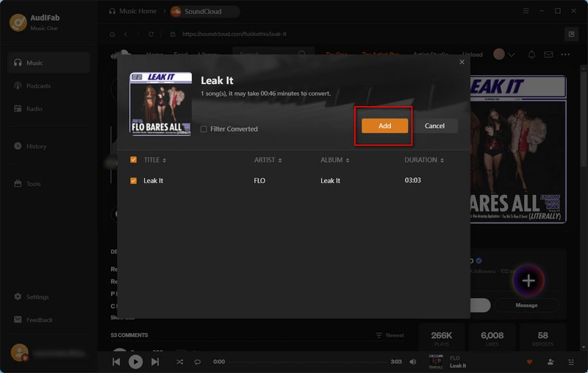Click the round add-to-list plus button
The height and width of the screenshot is (373, 588).
pyautogui.click(x=528, y=281)
